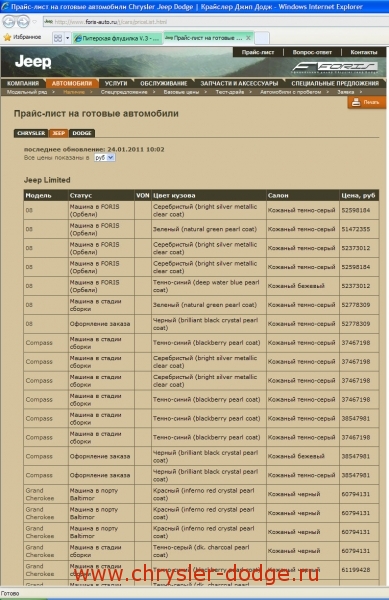Image resolution: width=389 pixels, height=600 pixels.
Task: Open ЗАПЧАСТИ И АКСЕССУАРЫ menu
Action: 239,83
